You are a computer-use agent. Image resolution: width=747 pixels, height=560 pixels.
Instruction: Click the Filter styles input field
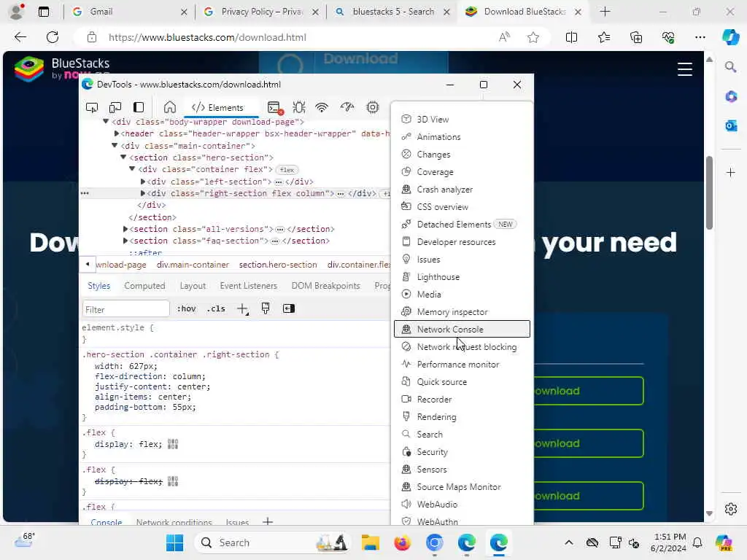(125, 309)
